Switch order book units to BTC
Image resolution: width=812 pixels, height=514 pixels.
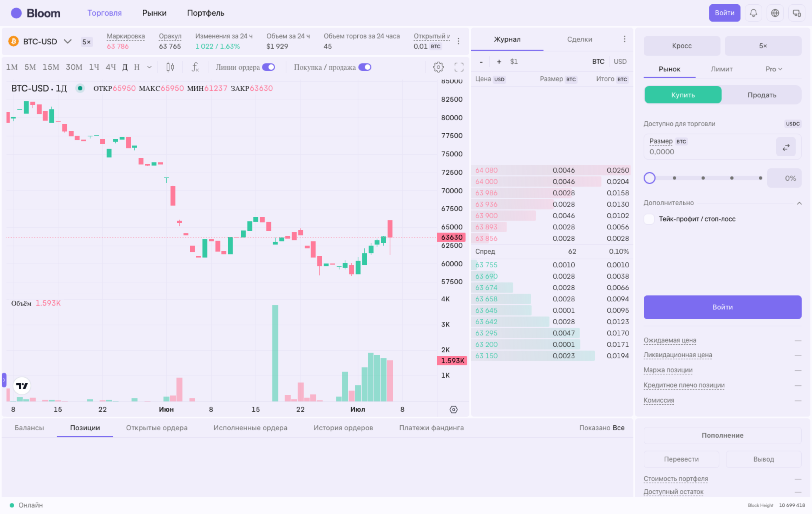pos(598,62)
